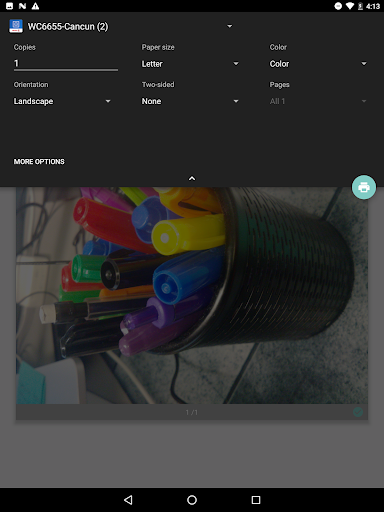Toggle the page selection checkmark

[x=358, y=412]
